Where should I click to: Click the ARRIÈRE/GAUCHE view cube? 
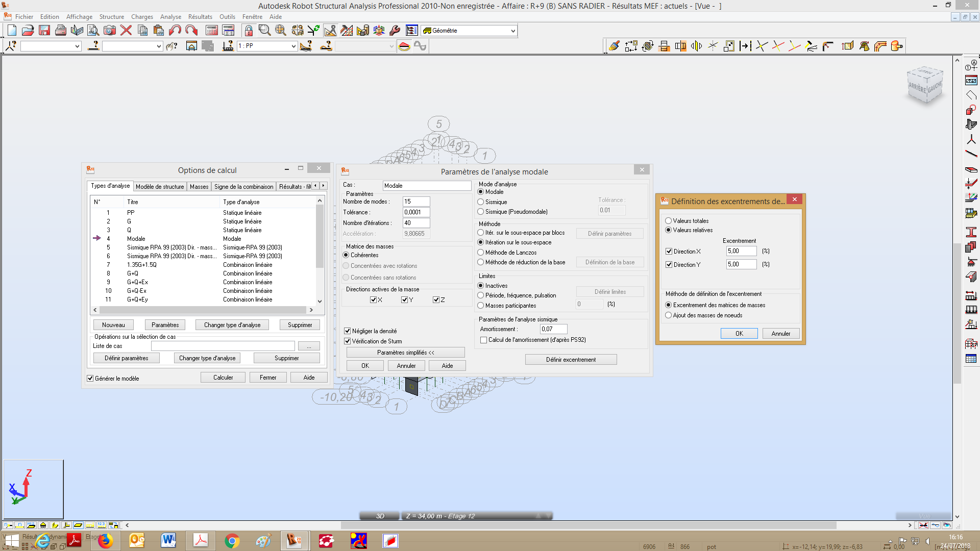click(x=925, y=86)
